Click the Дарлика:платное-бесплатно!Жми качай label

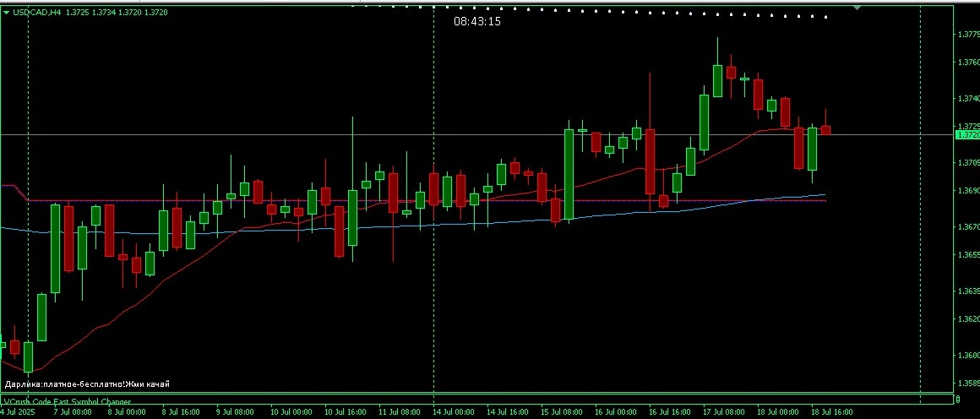coord(87,384)
